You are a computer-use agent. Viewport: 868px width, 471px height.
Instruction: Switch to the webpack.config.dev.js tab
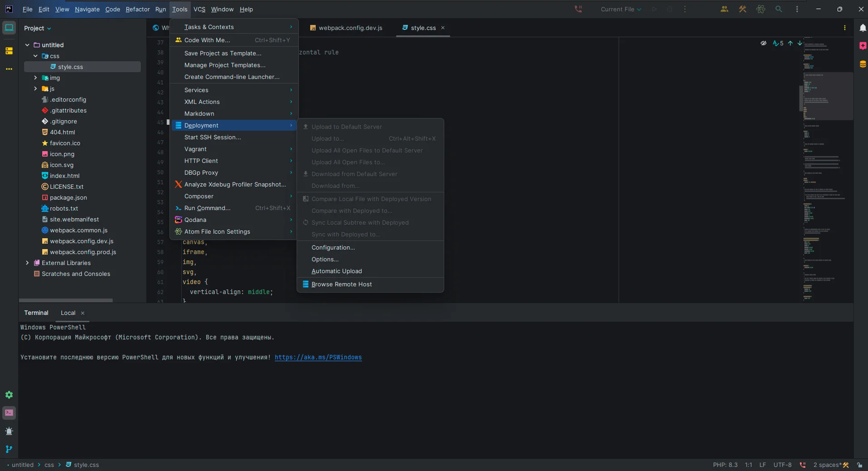350,28
